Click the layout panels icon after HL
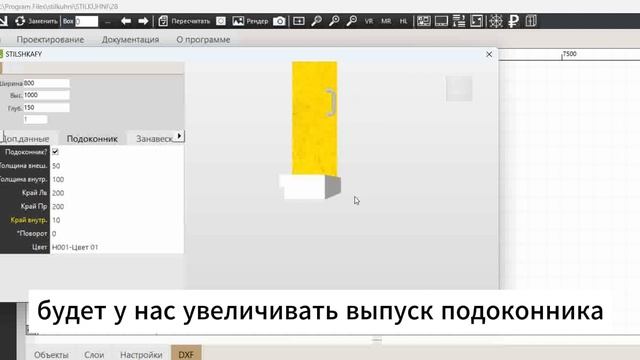This screenshot has width=640, height=360. coord(424,21)
